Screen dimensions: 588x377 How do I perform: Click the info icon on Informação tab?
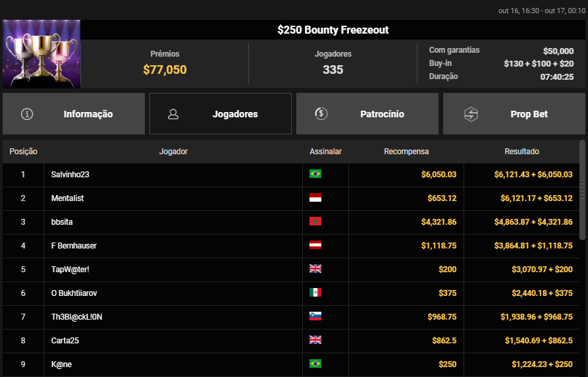[x=27, y=114]
